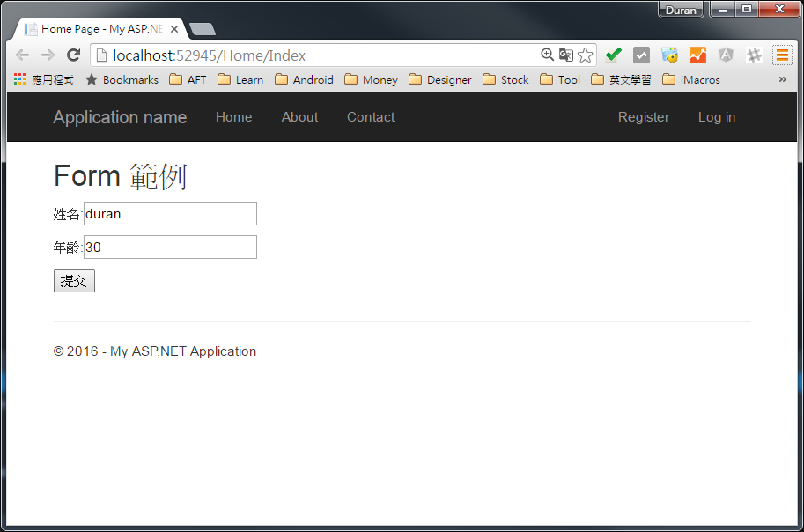Click the Form 範例 heading text

(121, 176)
